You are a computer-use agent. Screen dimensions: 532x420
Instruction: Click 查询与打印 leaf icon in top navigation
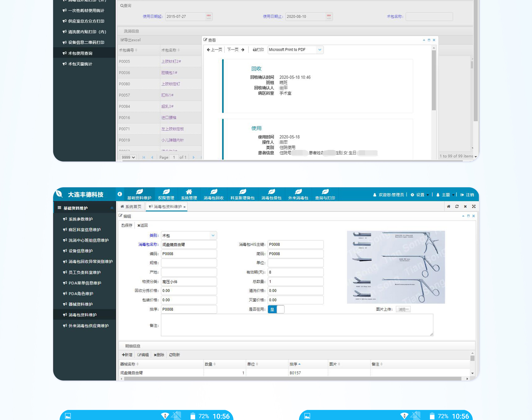coord(325,192)
